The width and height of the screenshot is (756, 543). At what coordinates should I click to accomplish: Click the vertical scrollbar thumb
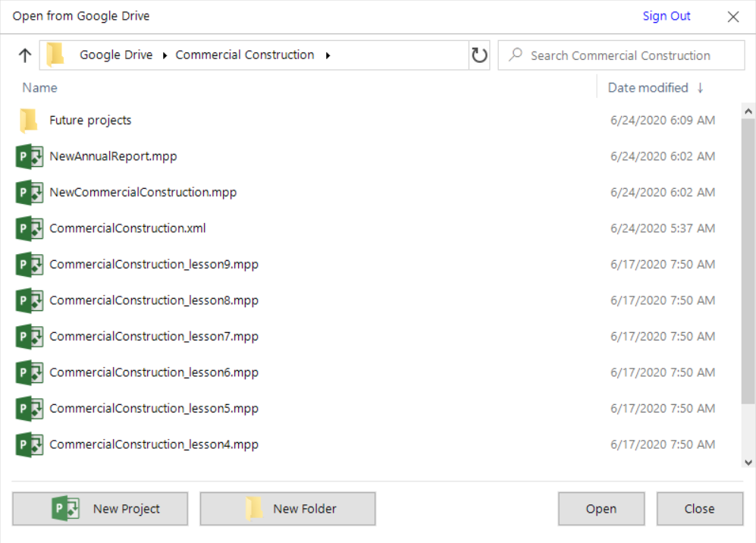click(x=748, y=262)
